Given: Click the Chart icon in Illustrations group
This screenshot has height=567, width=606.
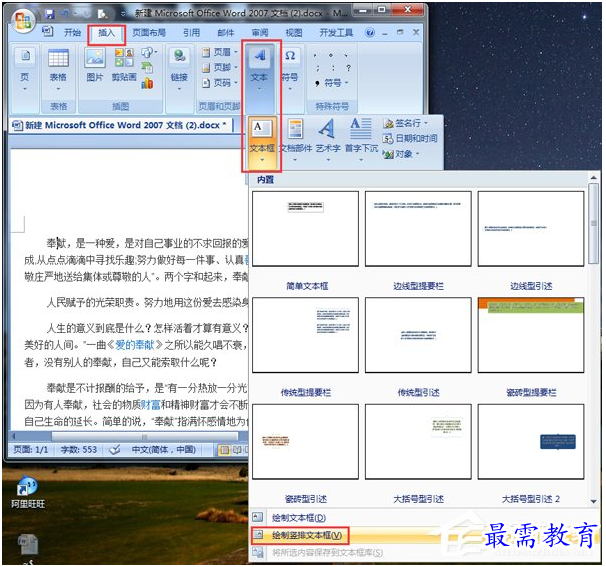Looking at the screenshot, I should point(147,83).
